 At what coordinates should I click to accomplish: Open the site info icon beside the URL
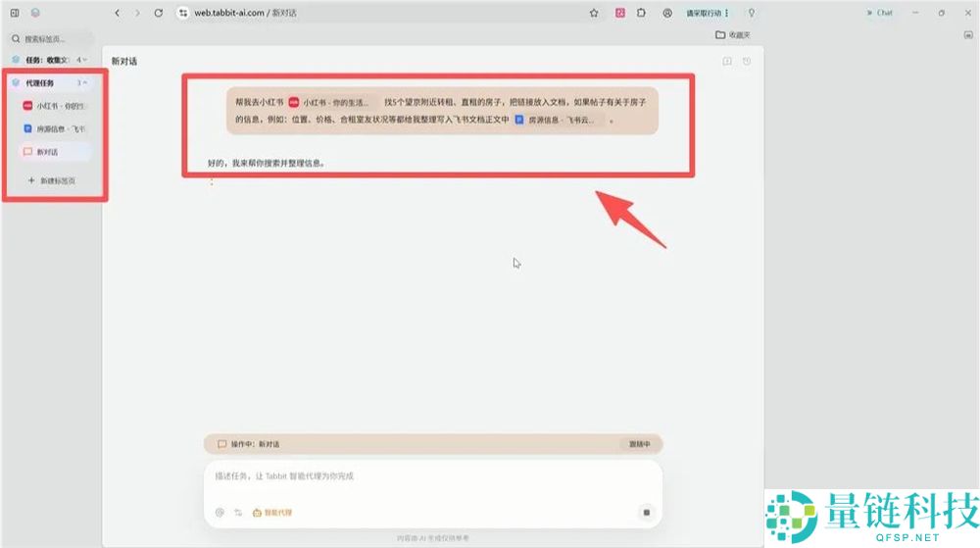click(183, 13)
